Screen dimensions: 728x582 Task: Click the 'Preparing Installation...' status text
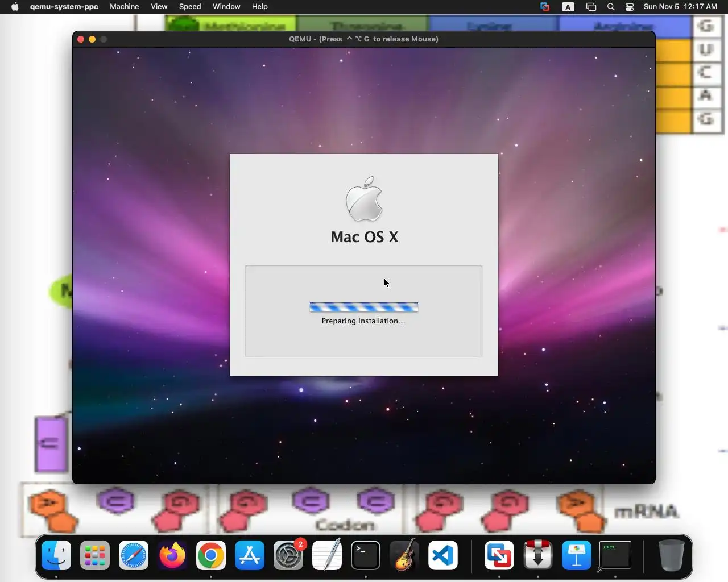[363, 321]
